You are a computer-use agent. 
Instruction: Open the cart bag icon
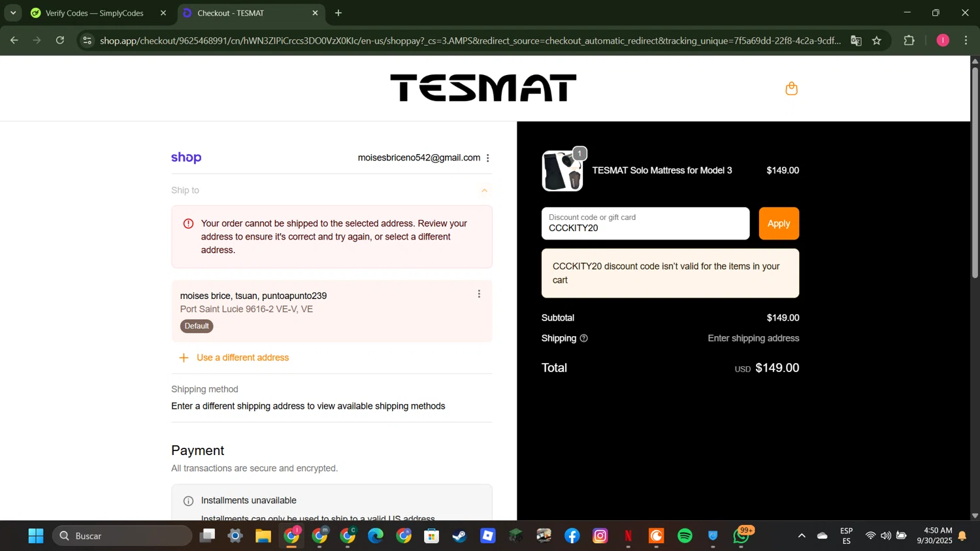pos(791,88)
